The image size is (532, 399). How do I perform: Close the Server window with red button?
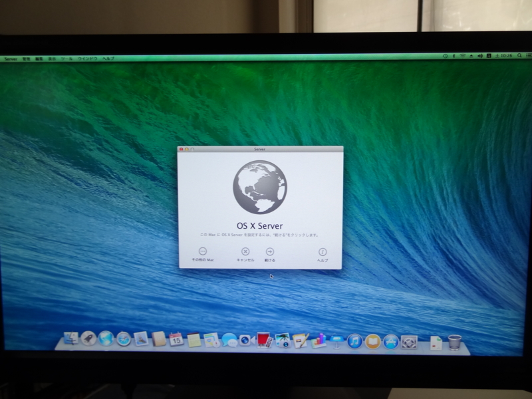pyautogui.click(x=181, y=149)
